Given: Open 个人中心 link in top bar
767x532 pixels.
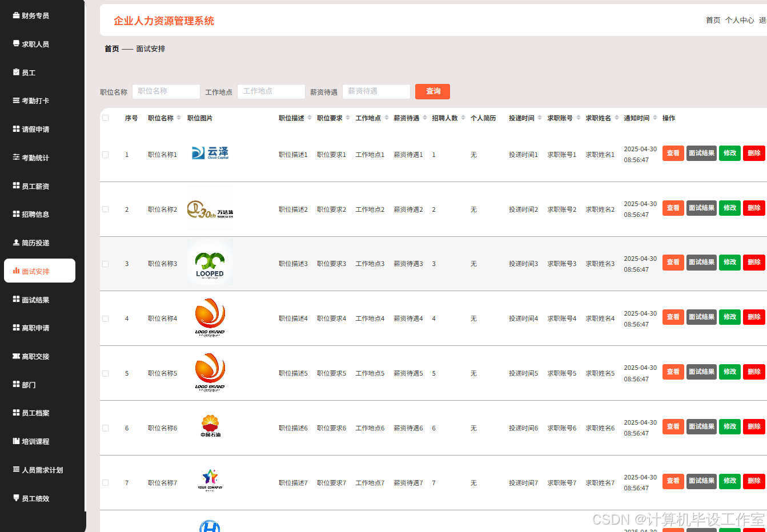Looking at the screenshot, I should [740, 20].
